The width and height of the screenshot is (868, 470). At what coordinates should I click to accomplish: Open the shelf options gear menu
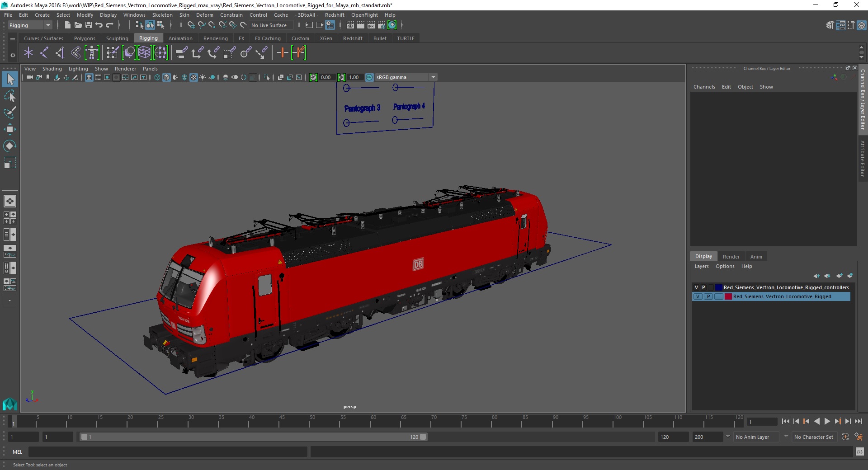point(13,55)
